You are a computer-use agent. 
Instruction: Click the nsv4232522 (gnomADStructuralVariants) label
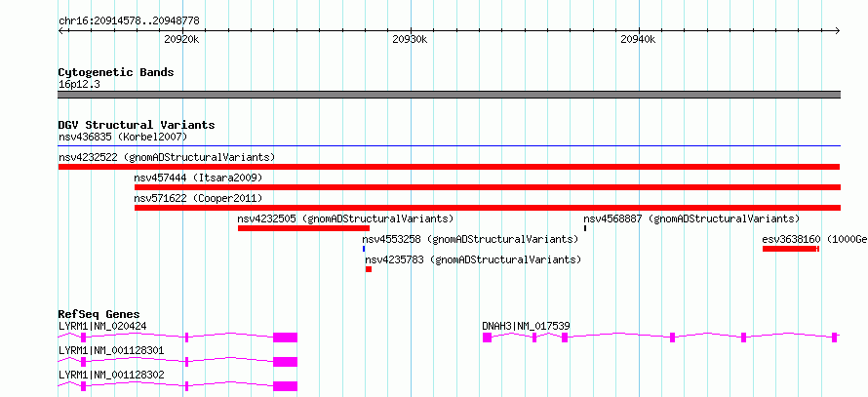[167, 157]
